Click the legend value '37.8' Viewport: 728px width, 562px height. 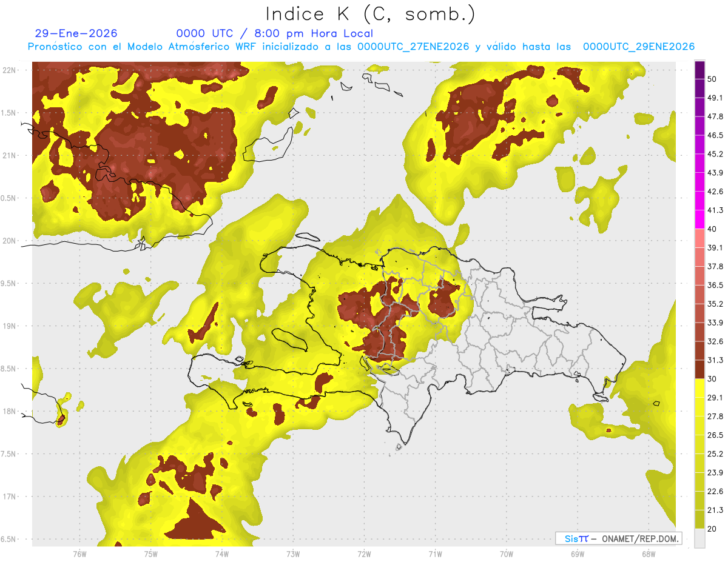pyautogui.click(x=715, y=266)
